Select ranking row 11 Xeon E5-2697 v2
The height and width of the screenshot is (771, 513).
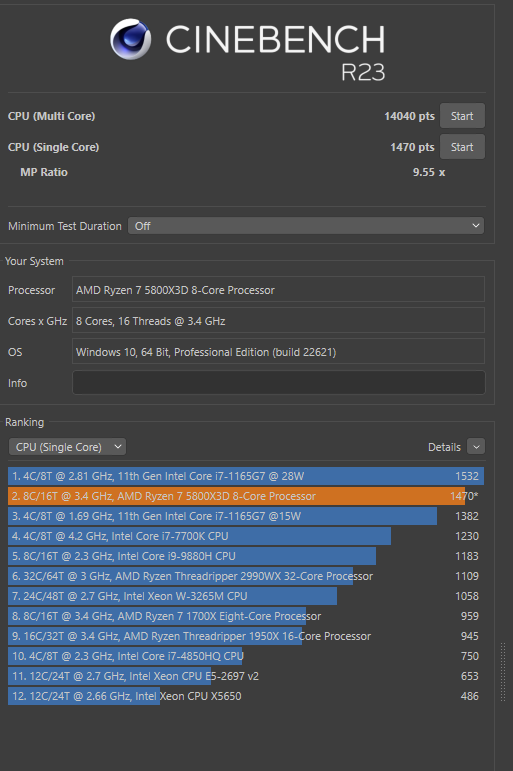[246, 676]
